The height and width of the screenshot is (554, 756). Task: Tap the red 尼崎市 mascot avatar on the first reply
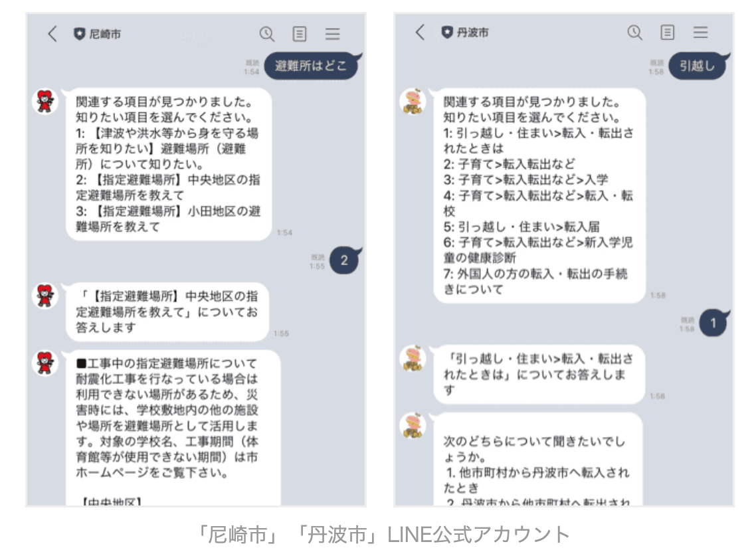tap(45, 101)
